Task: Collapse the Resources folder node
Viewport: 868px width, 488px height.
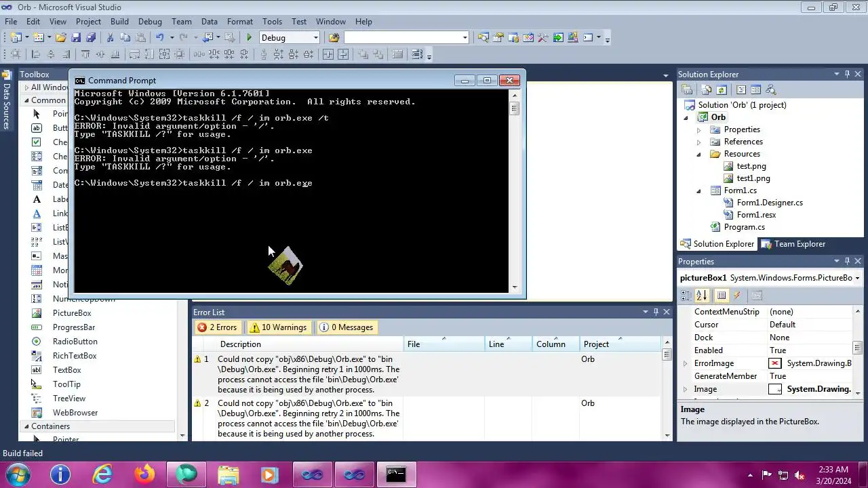Action: tap(698, 154)
